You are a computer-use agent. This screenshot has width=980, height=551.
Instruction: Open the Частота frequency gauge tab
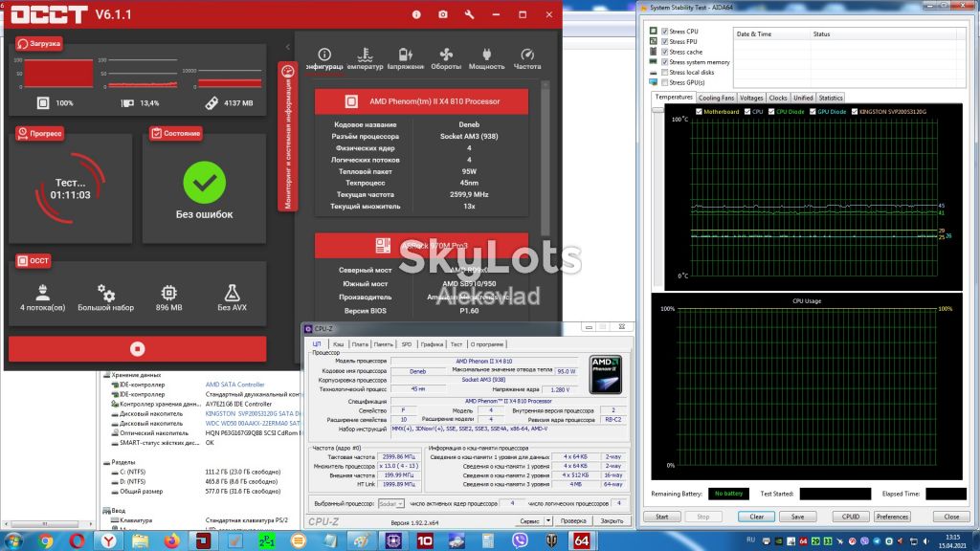527,58
